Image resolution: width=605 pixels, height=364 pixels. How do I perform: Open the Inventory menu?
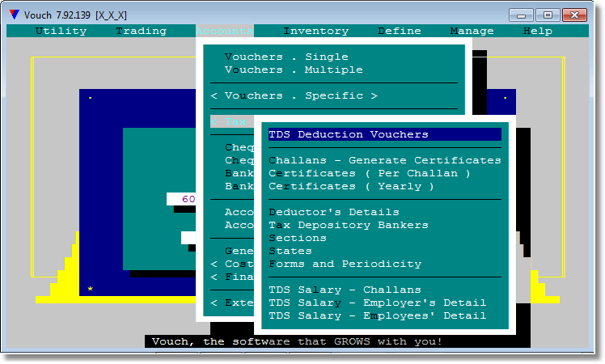click(316, 31)
